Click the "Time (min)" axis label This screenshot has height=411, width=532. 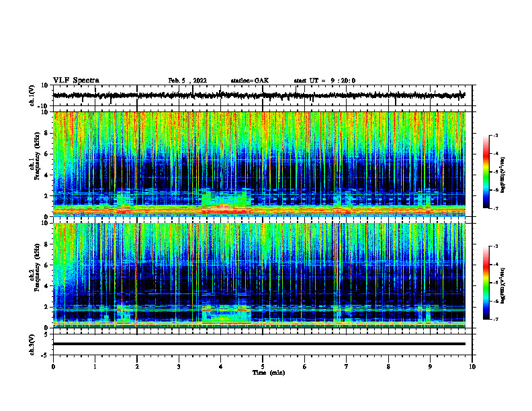pos(269,373)
